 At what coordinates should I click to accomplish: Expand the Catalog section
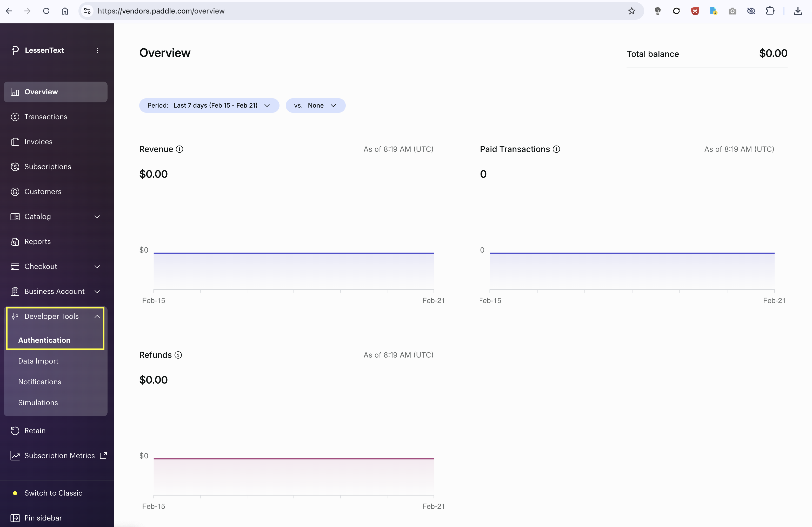click(97, 216)
